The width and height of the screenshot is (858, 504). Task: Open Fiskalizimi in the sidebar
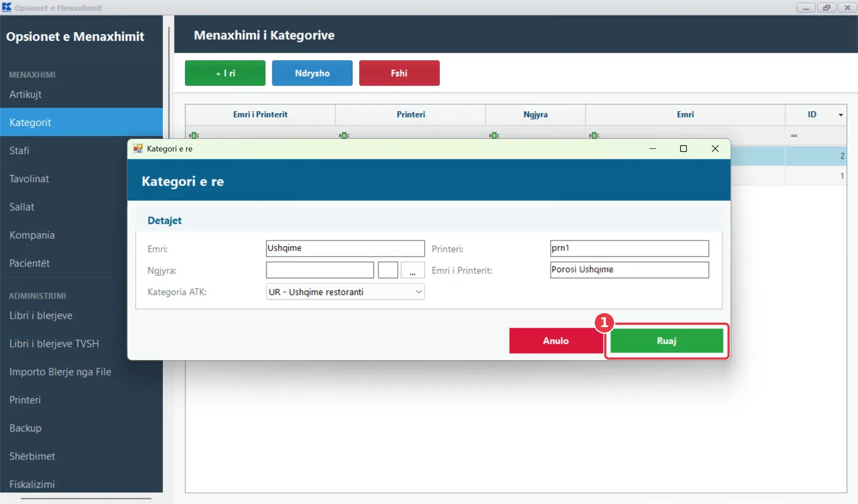82,484
